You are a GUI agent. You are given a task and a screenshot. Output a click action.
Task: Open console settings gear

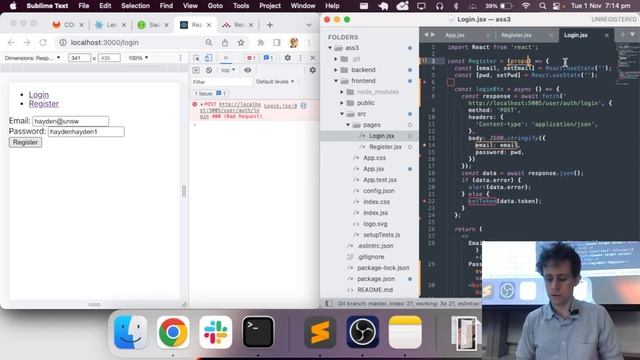(x=313, y=70)
